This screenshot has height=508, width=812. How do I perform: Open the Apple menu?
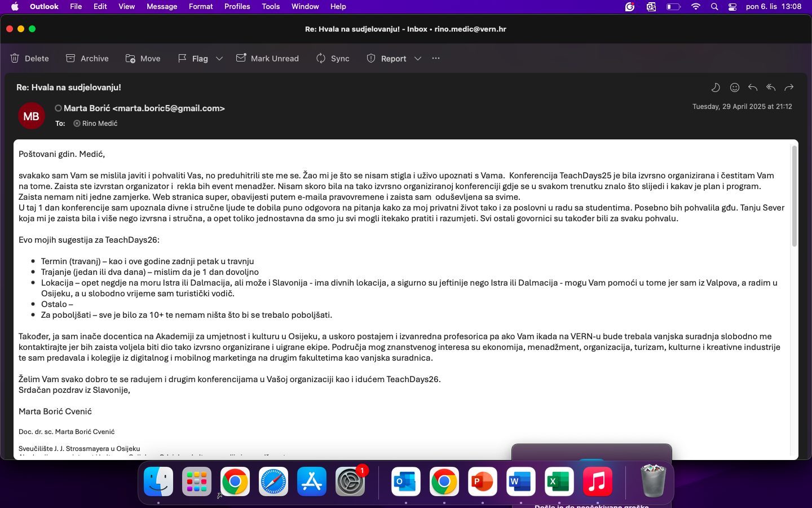(15, 7)
